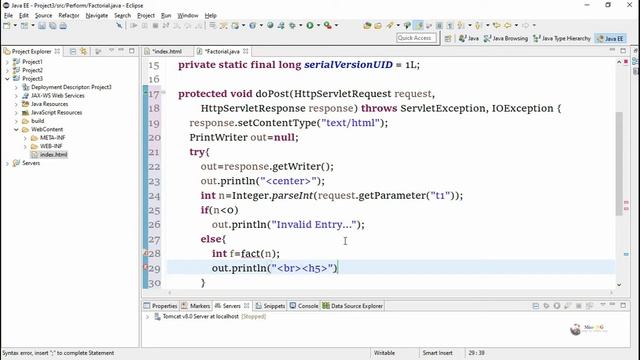Expand the WEB-INF folder
Screen dimensions: 640x360
pyautogui.click(x=25, y=146)
